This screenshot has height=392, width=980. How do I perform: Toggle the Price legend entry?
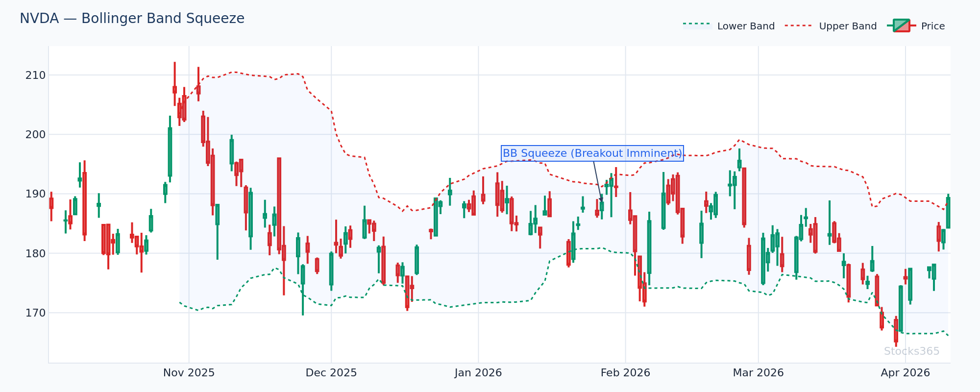click(x=915, y=26)
